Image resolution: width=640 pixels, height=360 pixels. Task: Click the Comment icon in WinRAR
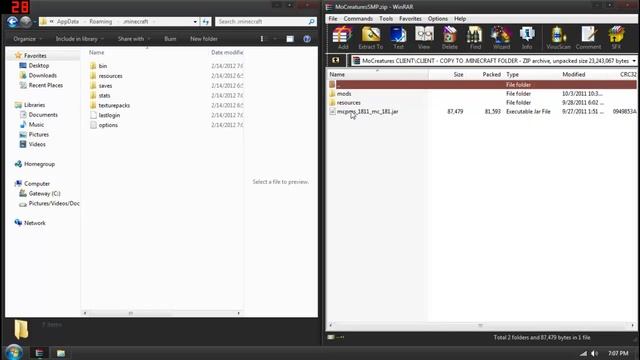coord(588,38)
